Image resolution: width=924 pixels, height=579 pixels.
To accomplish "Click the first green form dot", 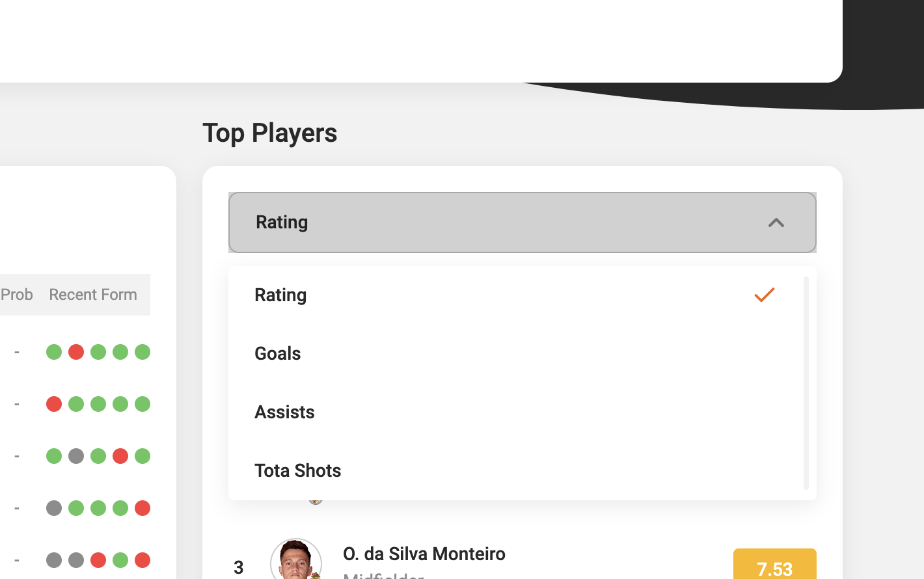I will pyautogui.click(x=54, y=351).
